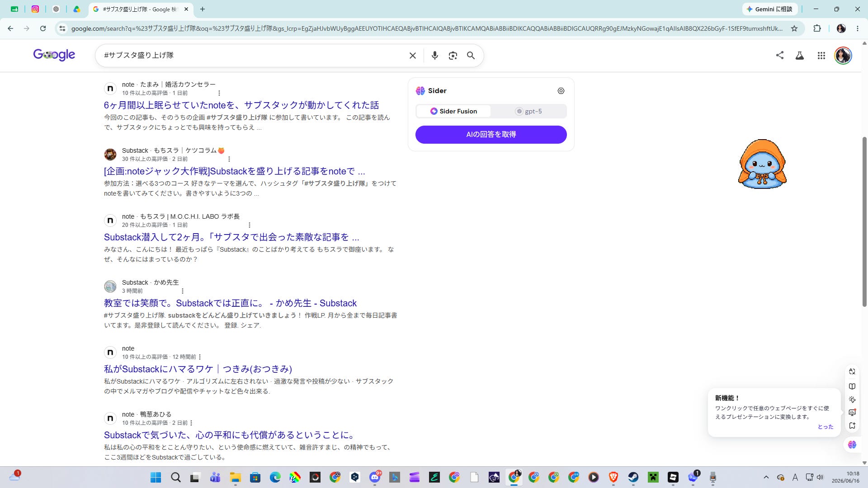The width and height of the screenshot is (868, 488).
Task: Open result Substackで気づいた、心の平和にも代償
Action: [230, 435]
